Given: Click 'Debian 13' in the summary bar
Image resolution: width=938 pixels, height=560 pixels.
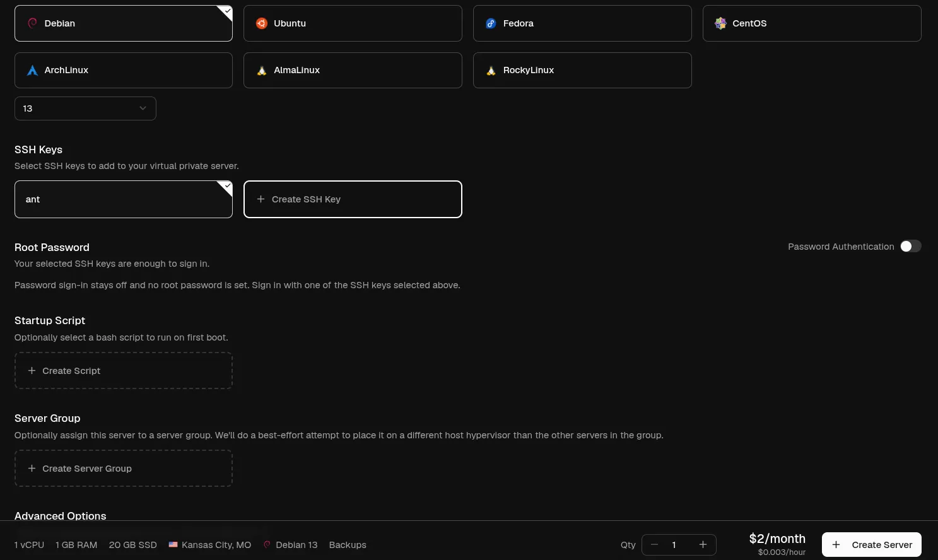Looking at the screenshot, I should [296, 545].
